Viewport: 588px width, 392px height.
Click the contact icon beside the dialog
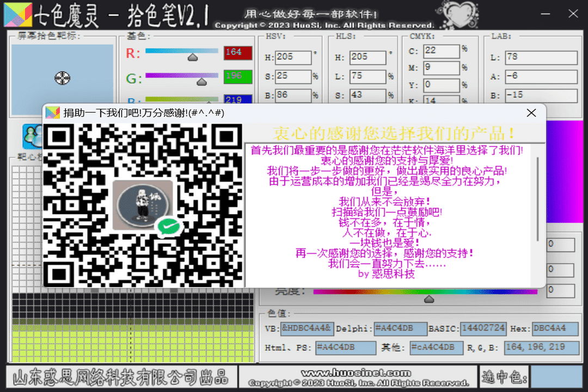(32, 136)
